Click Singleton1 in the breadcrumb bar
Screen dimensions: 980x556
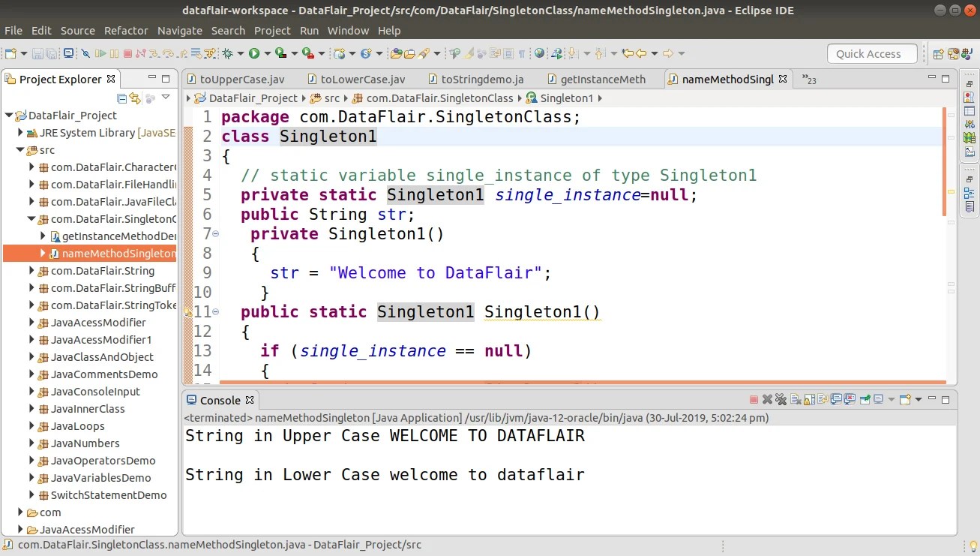(567, 98)
